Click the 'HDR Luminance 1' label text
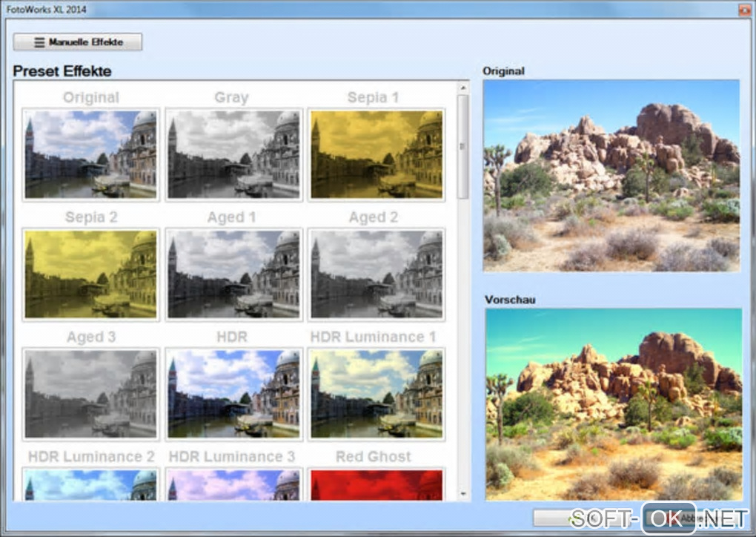Screen dimensions: 756x537 (x=373, y=336)
